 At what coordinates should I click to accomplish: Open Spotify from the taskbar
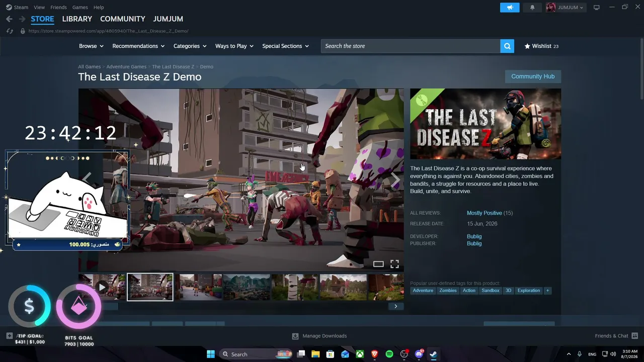point(389,354)
